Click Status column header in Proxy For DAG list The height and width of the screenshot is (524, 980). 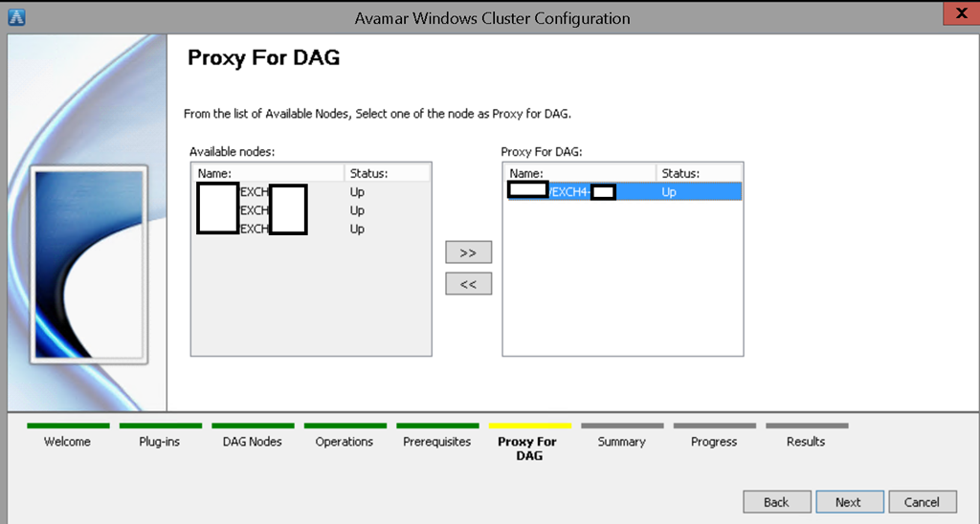point(700,173)
